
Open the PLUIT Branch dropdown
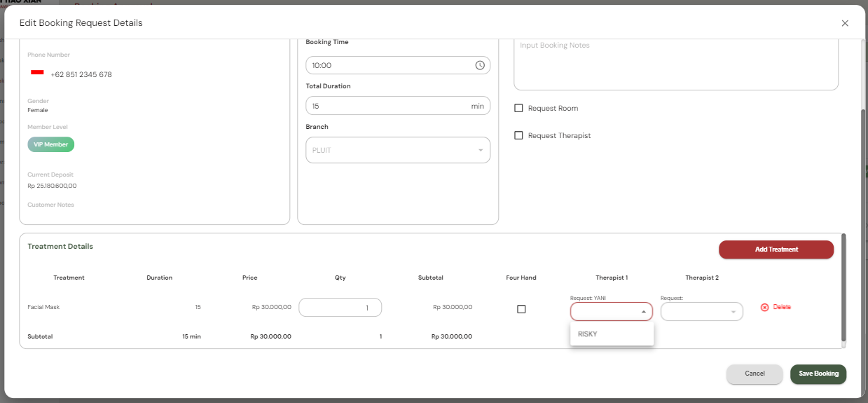(x=397, y=150)
